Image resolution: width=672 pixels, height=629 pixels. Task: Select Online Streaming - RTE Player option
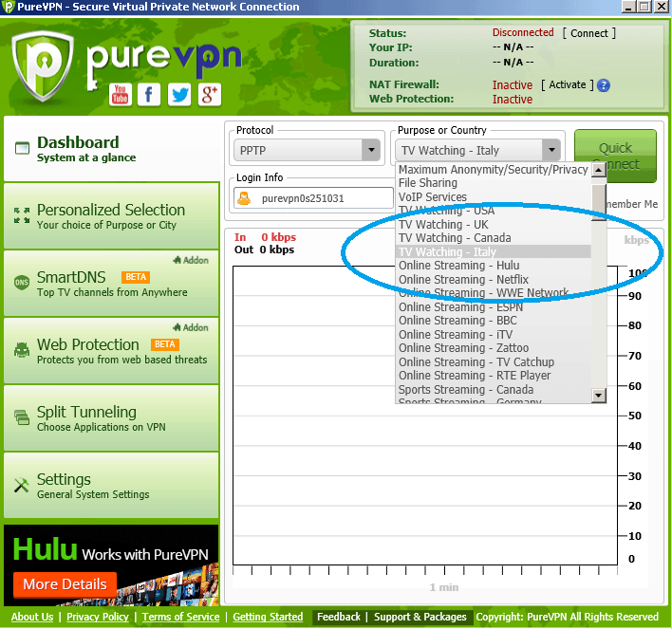tap(494, 376)
